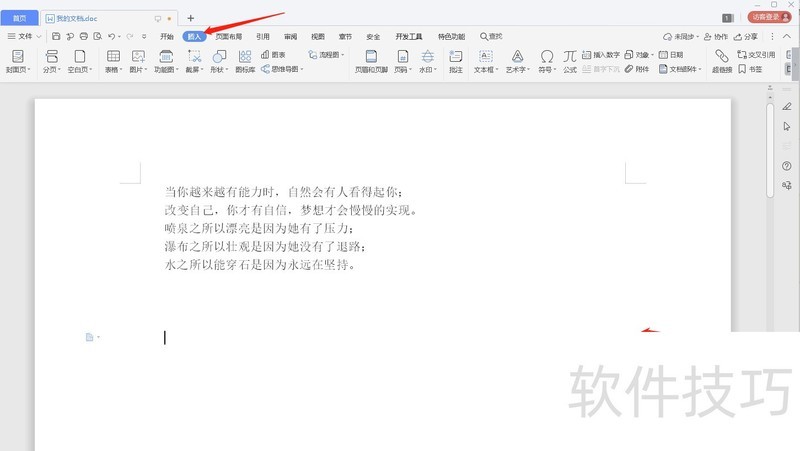This screenshot has width=800, height=451.
Task: Insert the date (日期)
Action: pyautogui.click(x=671, y=55)
